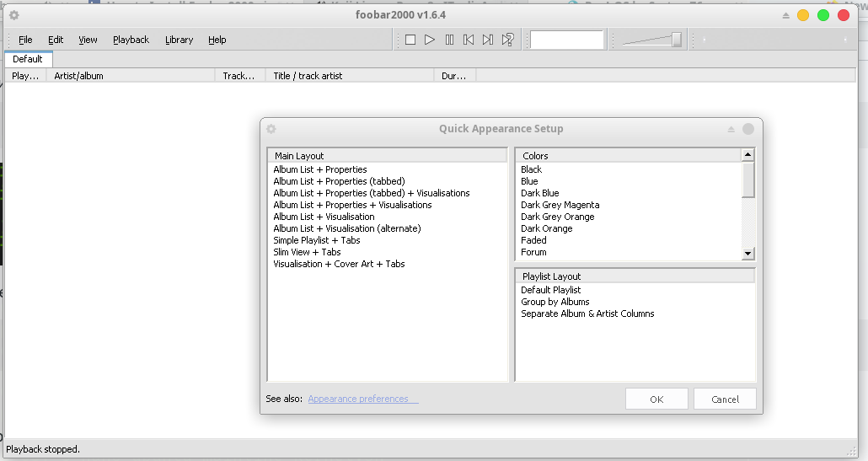
Task: Select Slim View + Tabs layout
Action: pos(307,252)
